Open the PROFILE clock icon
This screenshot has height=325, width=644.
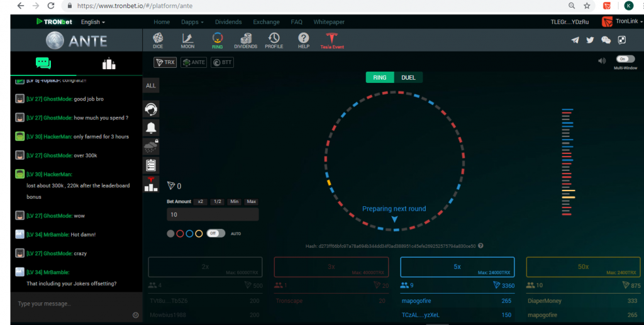pyautogui.click(x=274, y=41)
